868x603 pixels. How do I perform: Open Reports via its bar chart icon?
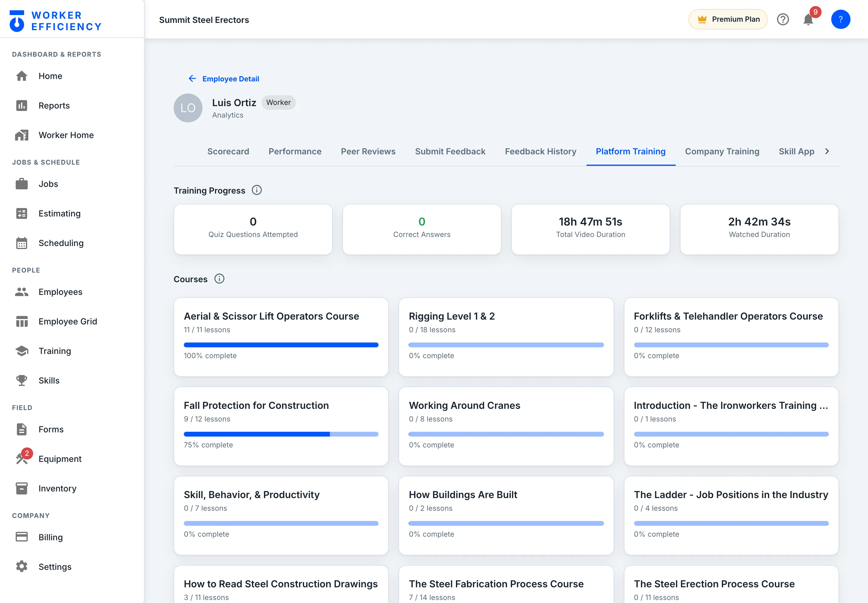click(21, 106)
